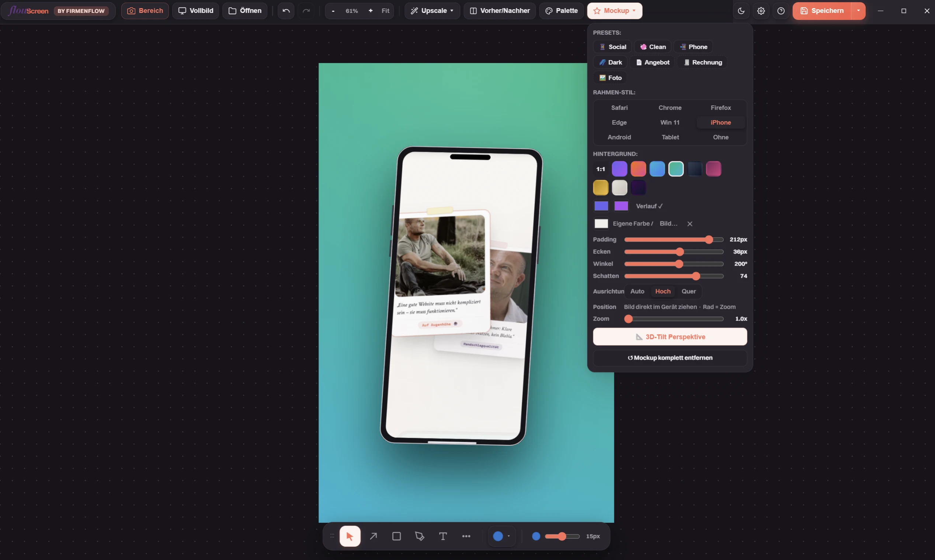Pick the orange gradient background swatch

[x=638, y=169]
